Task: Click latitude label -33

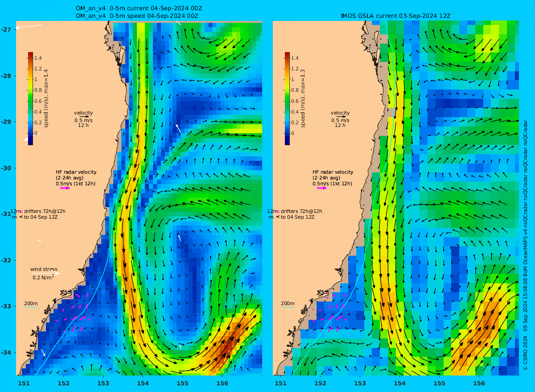Action: pyautogui.click(x=6, y=306)
